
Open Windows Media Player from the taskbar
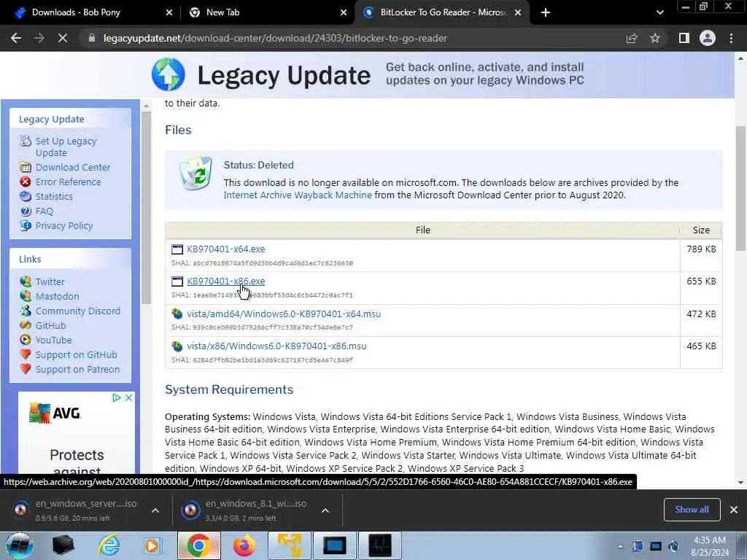coord(152,545)
